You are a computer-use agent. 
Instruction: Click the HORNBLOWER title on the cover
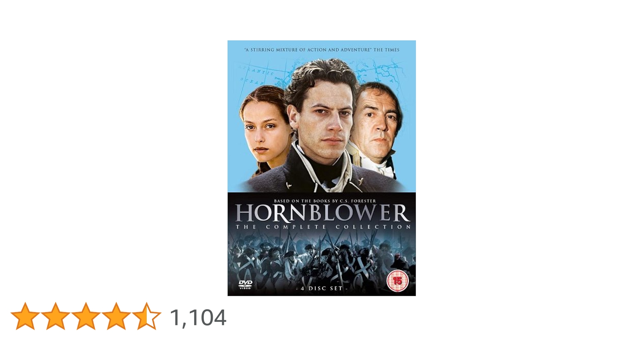322,213
